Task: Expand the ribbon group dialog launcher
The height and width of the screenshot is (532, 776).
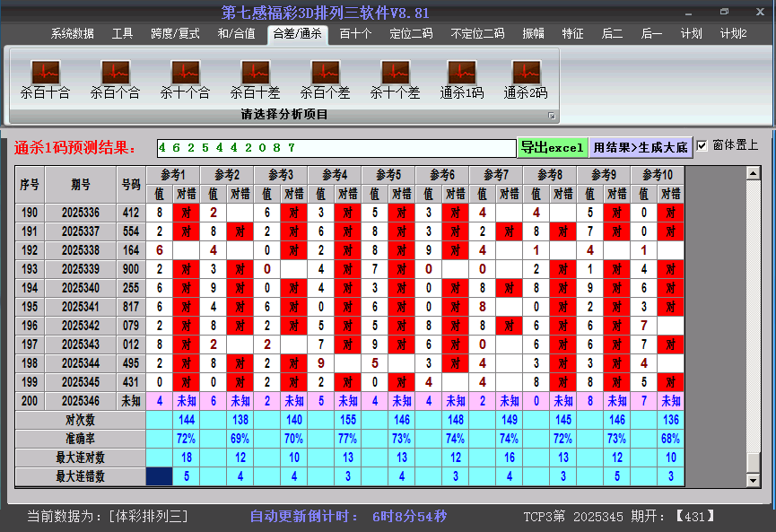Action: 552,116
